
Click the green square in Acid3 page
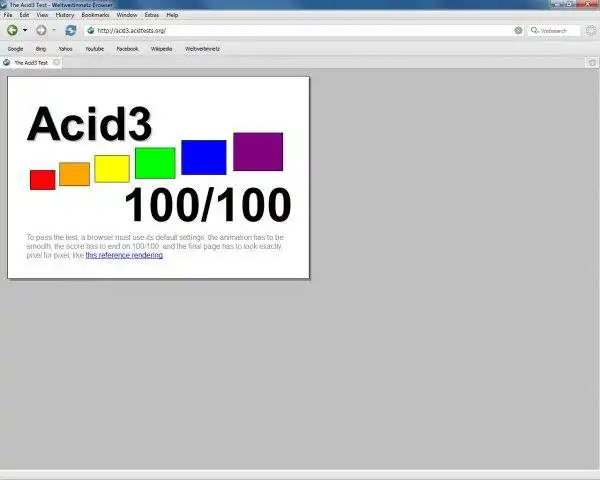(x=155, y=163)
